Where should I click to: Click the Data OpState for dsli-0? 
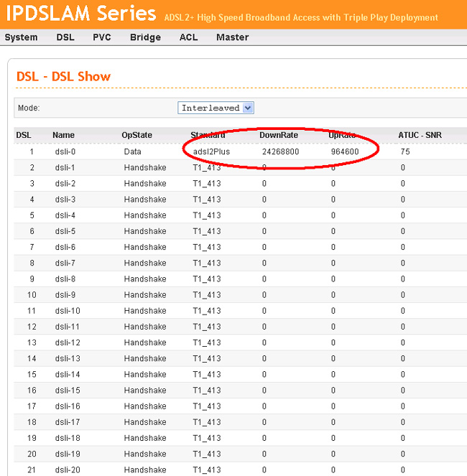point(133,151)
